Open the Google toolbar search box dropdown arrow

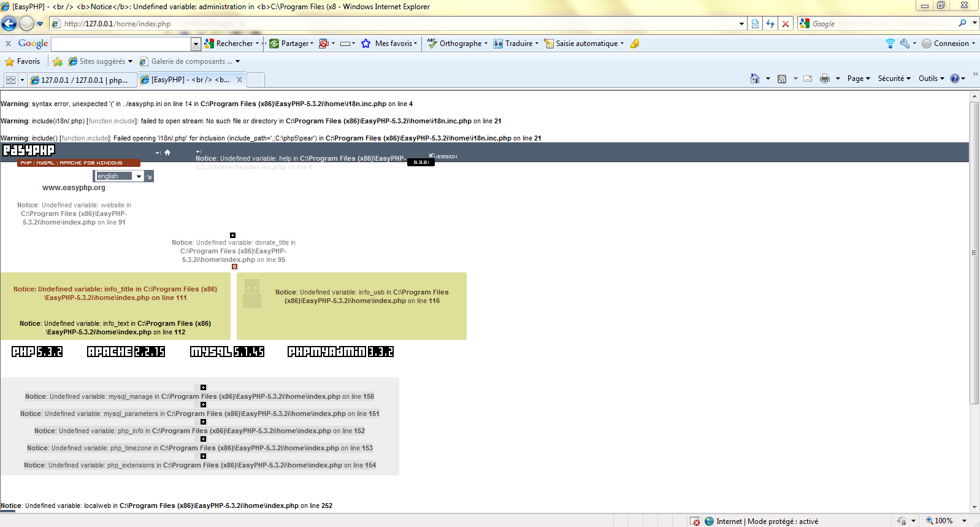(196, 44)
